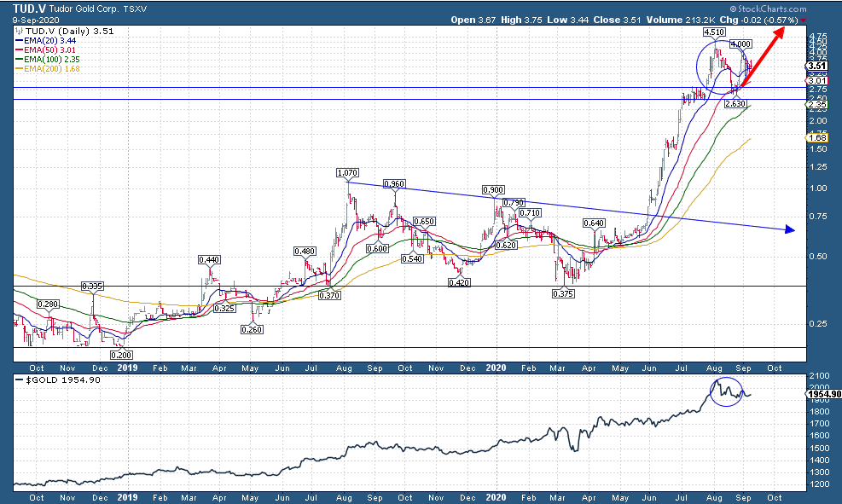Image resolution: width=842 pixels, height=504 pixels.
Task: Click the Close 3.51 value in header
Action: click(x=618, y=20)
